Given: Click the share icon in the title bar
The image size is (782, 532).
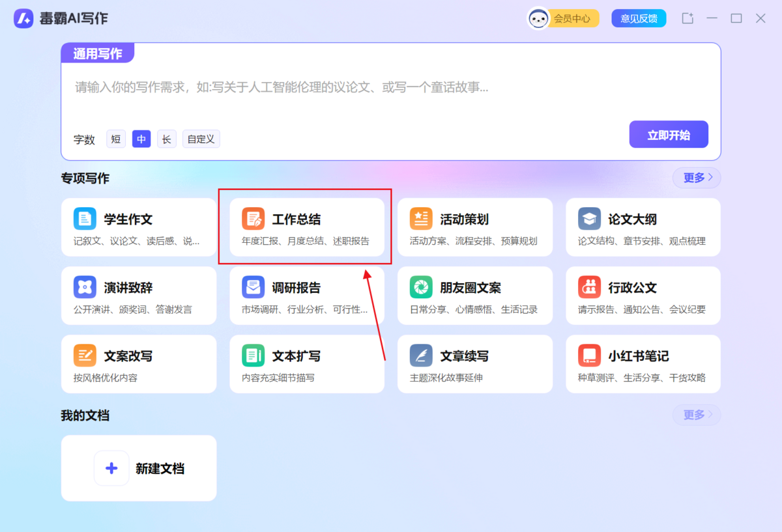Looking at the screenshot, I should 687,18.
